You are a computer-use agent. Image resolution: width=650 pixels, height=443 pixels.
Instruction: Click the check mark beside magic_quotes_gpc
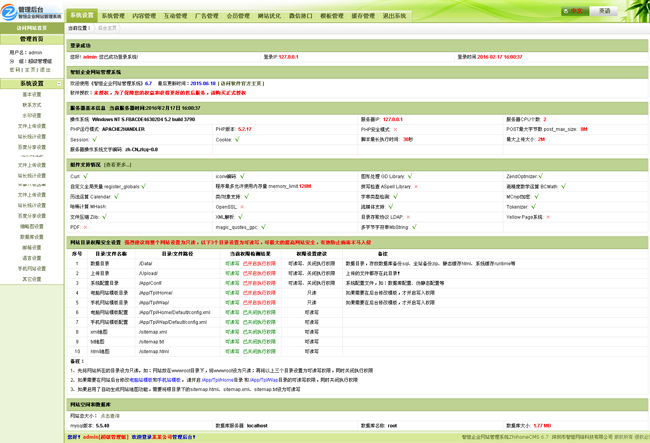(263, 227)
